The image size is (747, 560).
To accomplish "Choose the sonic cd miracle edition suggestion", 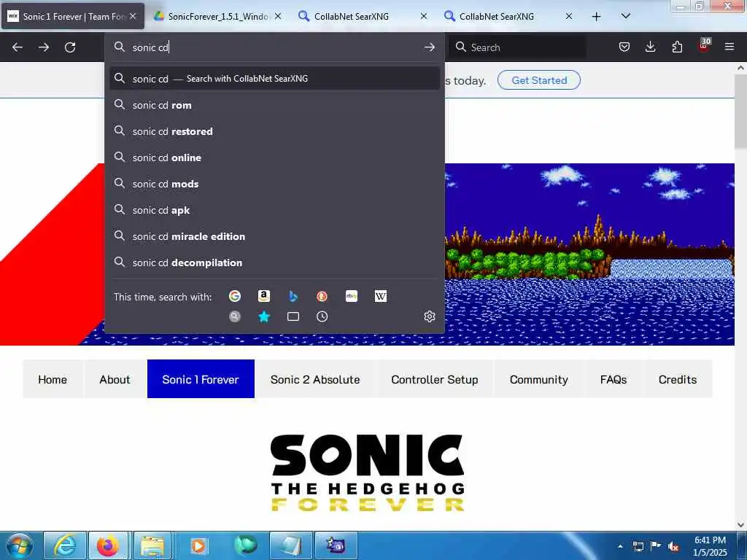I will click(x=274, y=236).
